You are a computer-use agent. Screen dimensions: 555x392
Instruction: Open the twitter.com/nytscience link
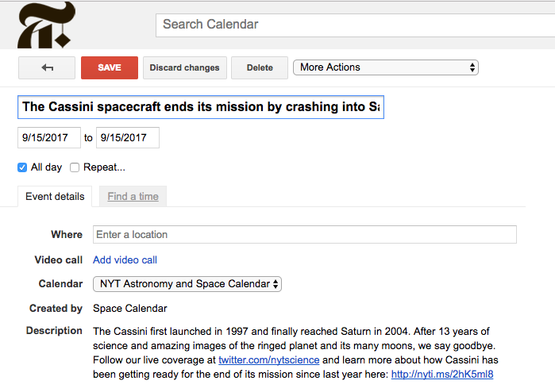tap(268, 359)
